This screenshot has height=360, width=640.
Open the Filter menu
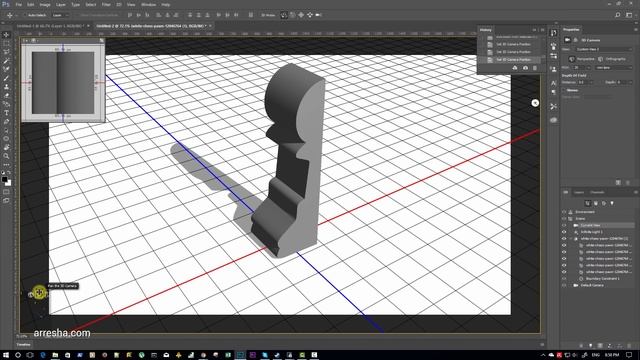pyautogui.click(x=106, y=4)
